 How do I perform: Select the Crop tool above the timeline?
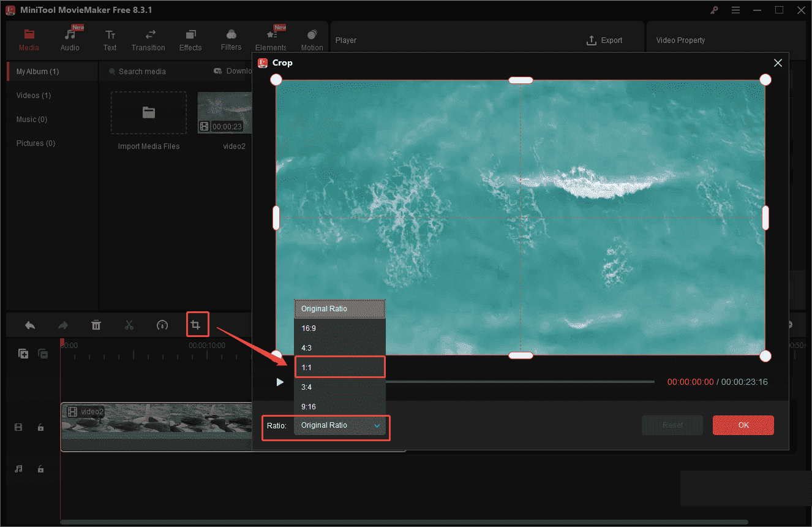197,324
